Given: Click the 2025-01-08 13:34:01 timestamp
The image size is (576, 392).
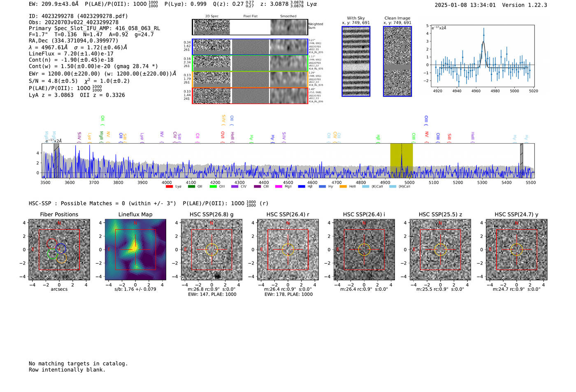Looking at the screenshot, I should (465, 5).
